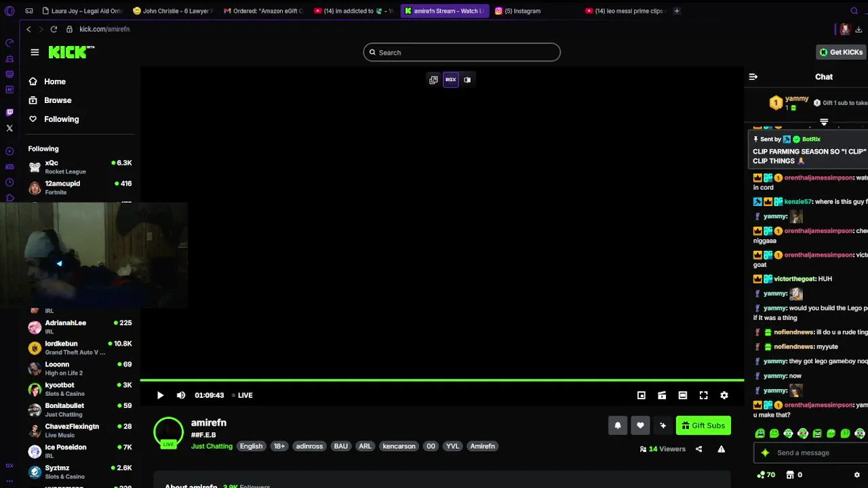Open Twitch in the browser sidebar
This screenshot has height=488, width=868.
click(x=9, y=113)
